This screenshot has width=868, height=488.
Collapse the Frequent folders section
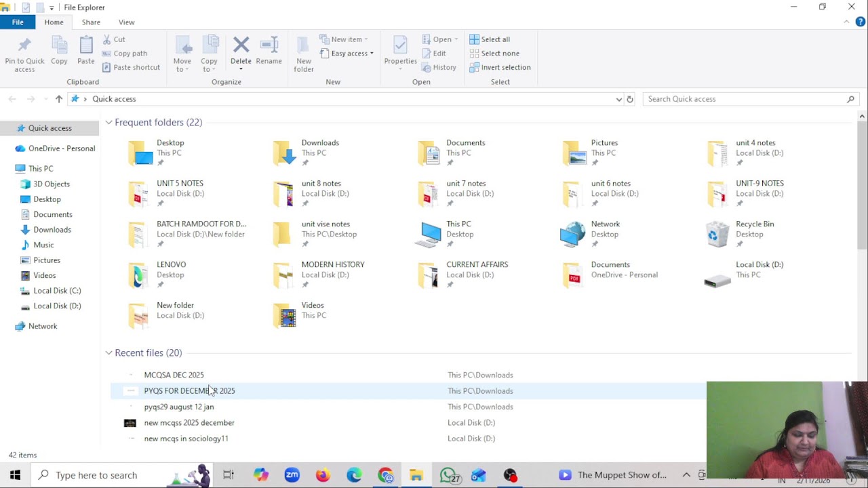[x=108, y=123]
